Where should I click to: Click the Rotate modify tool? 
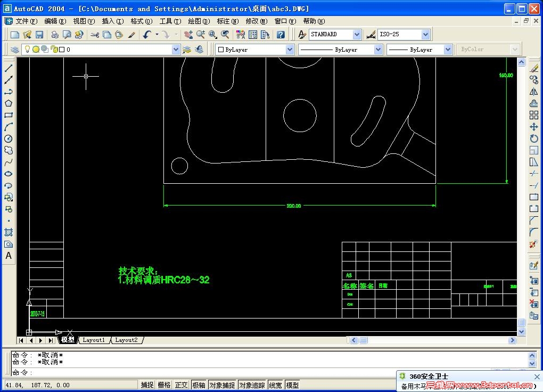click(x=534, y=138)
